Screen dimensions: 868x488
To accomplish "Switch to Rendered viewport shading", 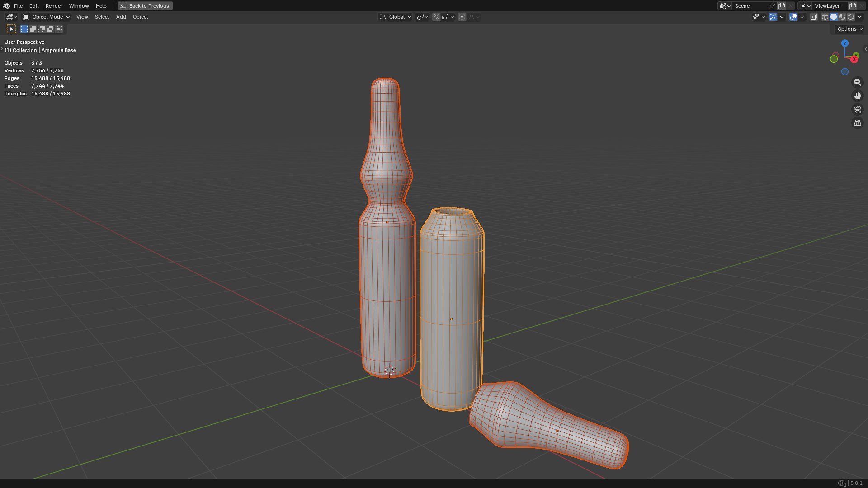I will (x=851, y=17).
